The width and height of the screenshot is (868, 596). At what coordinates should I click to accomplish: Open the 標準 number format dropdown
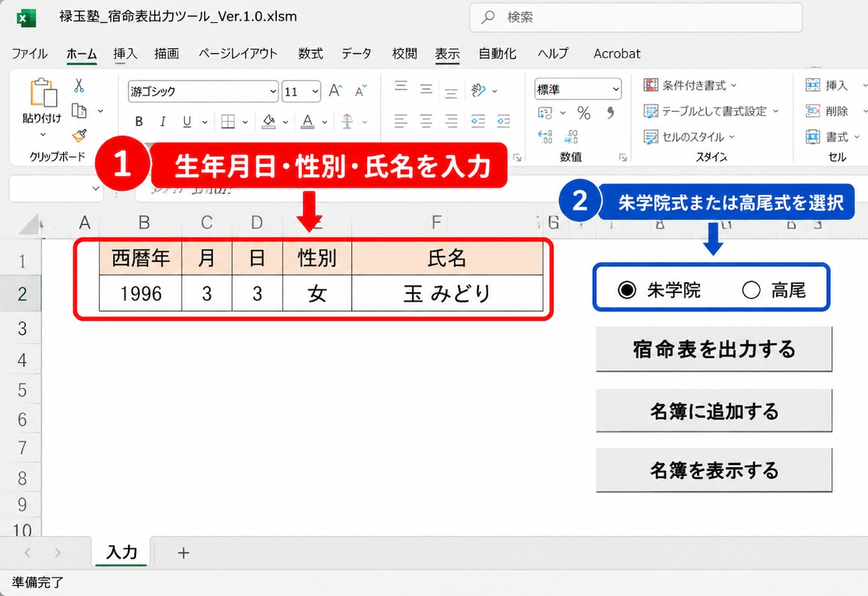pos(615,90)
